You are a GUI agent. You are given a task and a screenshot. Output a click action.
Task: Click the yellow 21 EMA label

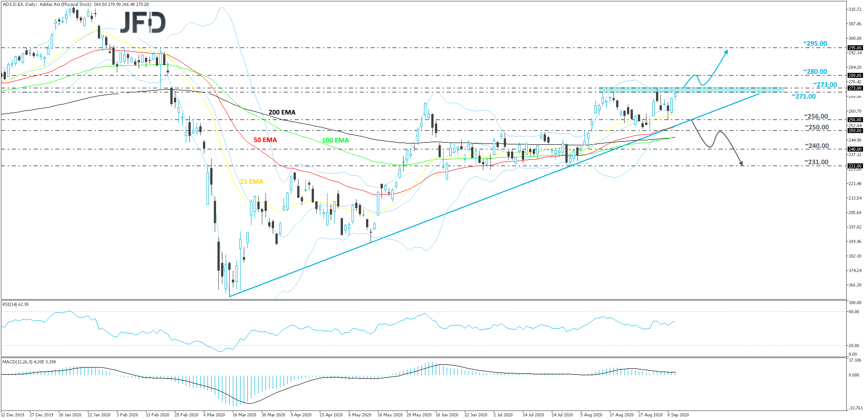(251, 181)
